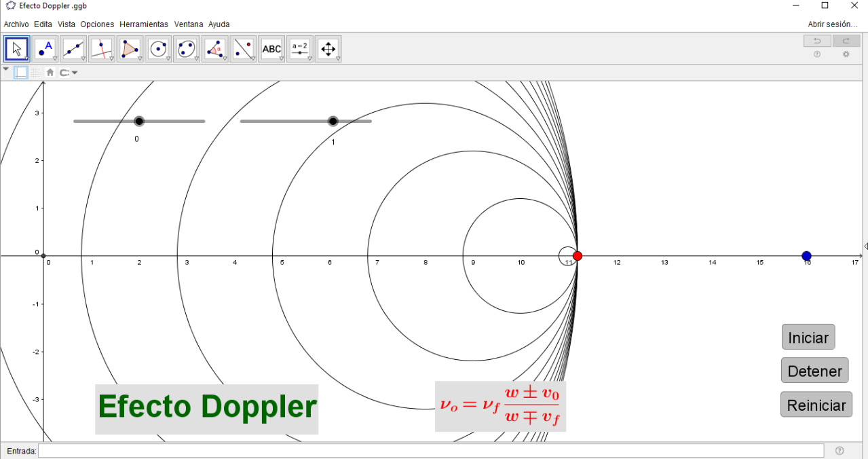This screenshot has height=459, width=868.
Task: Select the ABC Text tool
Action: 272,49
